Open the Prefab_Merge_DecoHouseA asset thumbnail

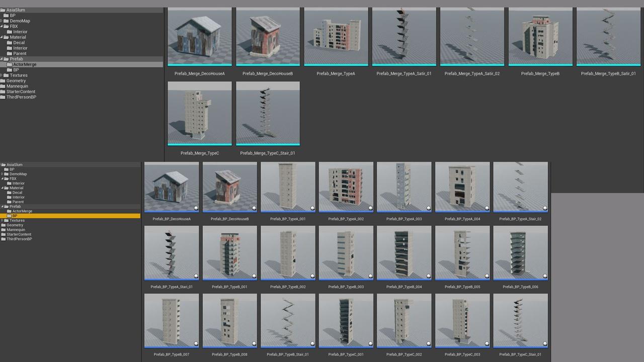(200, 37)
